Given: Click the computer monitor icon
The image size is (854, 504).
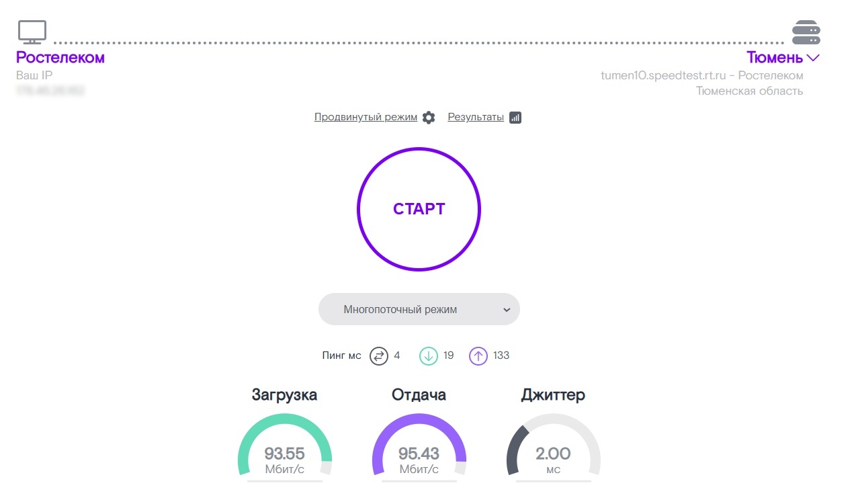Looking at the screenshot, I should click(x=32, y=32).
